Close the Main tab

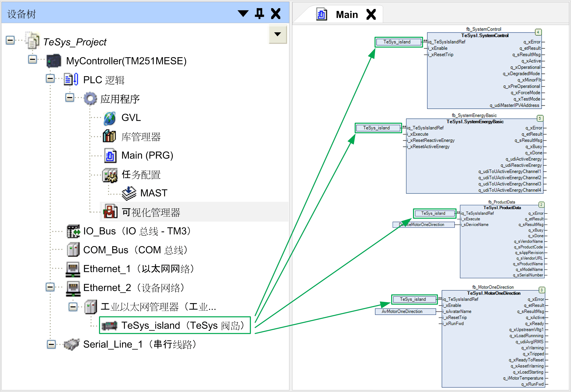371,15
